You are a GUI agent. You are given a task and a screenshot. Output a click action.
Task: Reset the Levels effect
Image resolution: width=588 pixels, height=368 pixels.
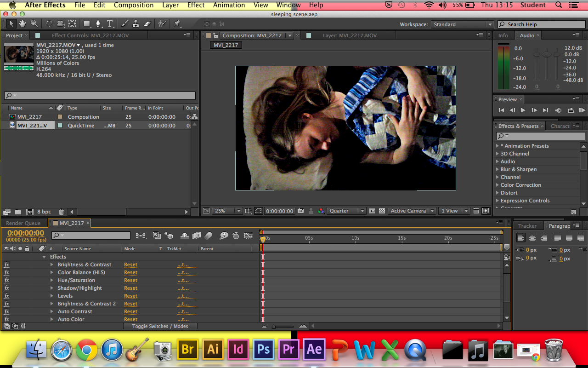point(130,296)
